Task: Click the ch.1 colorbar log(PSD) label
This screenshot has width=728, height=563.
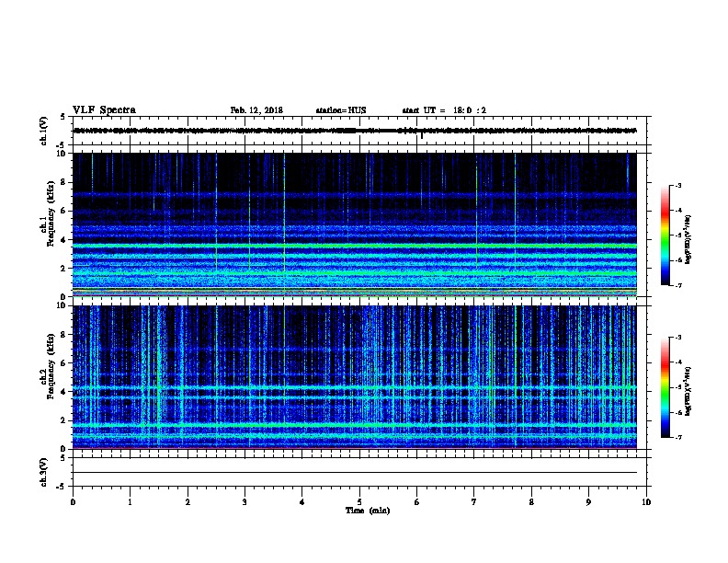Action: [x=688, y=240]
